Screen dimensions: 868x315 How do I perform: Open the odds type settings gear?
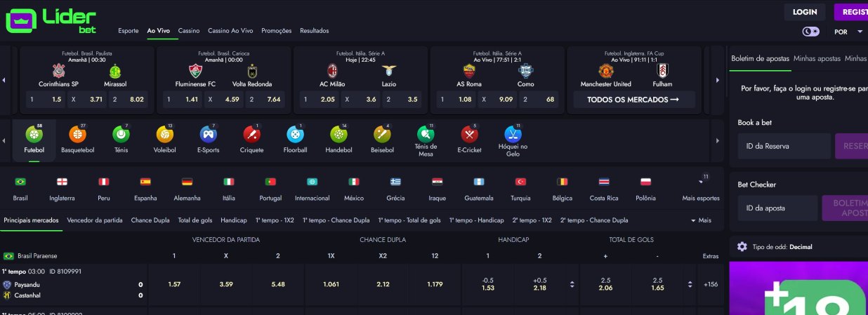pos(742,247)
